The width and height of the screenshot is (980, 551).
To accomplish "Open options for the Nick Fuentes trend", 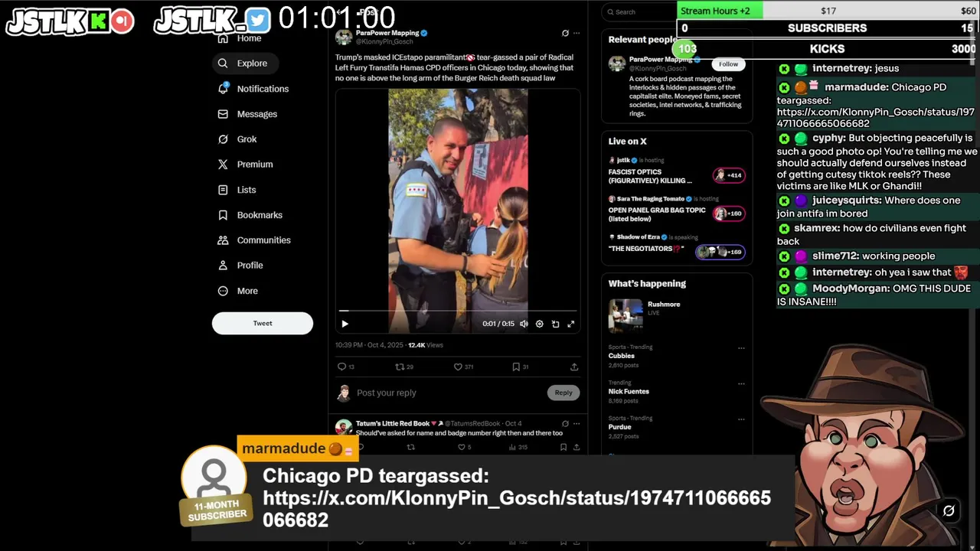I will coord(741,383).
